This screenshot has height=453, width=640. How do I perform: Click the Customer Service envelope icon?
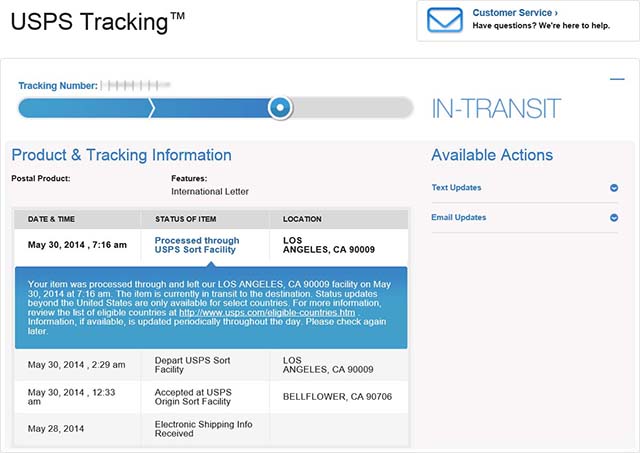(x=444, y=20)
